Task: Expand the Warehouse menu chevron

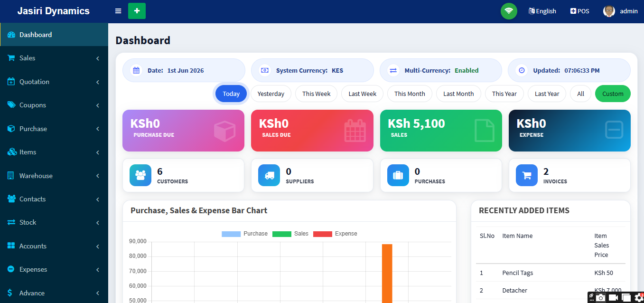Action: [x=98, y=176]
